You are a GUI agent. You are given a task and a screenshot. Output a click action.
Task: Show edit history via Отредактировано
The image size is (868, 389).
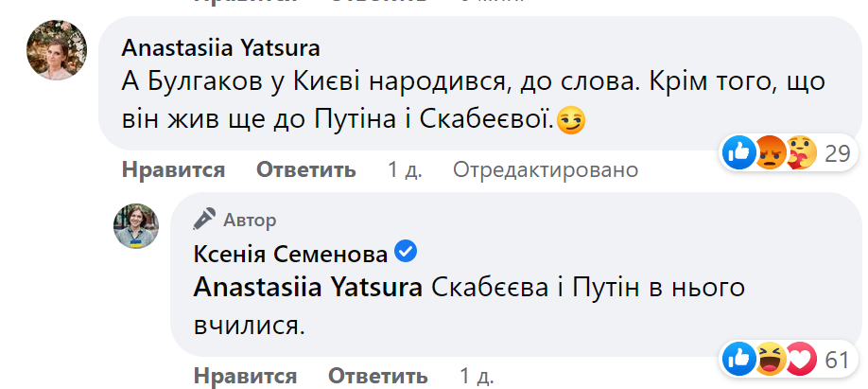pyautogui.click(x=546, y=170)
